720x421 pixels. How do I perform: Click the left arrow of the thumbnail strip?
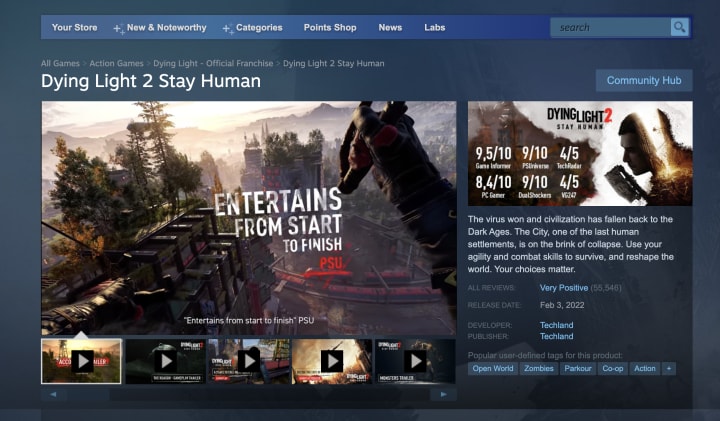(53, 394)
